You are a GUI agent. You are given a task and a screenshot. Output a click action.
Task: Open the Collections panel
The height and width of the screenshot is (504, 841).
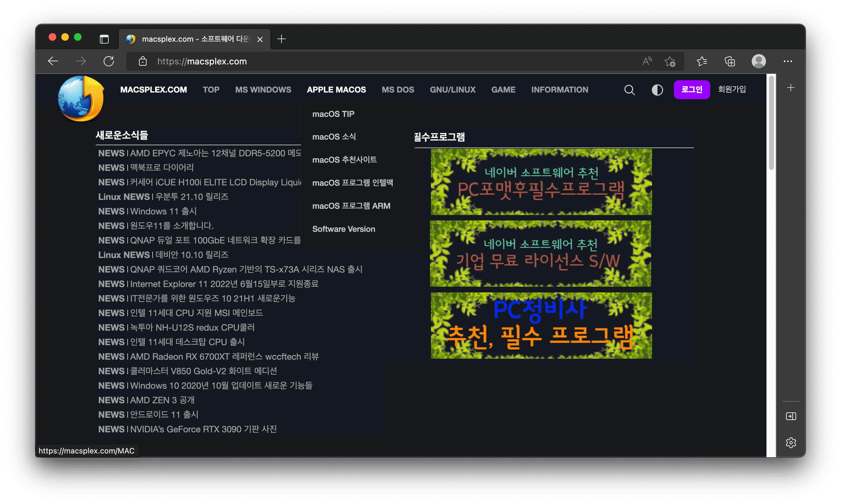pos(729,61)
